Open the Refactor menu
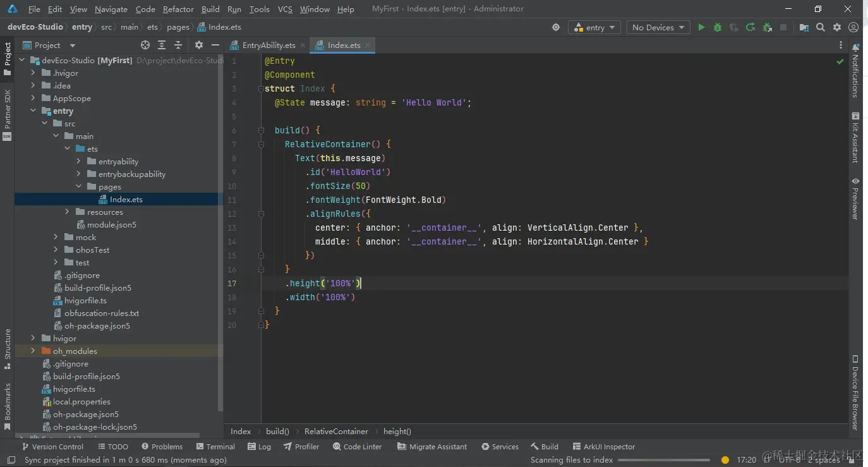Viewport: 868px width, 467px height. 178,9
